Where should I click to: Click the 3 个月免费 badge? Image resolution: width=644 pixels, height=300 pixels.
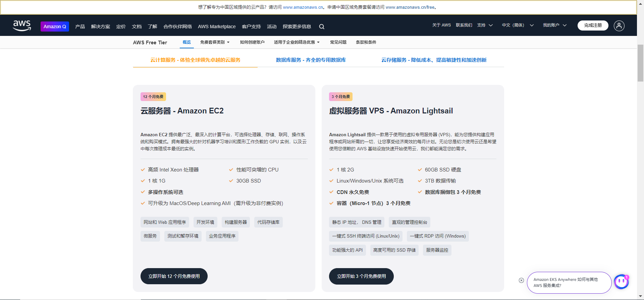point(341,97)
